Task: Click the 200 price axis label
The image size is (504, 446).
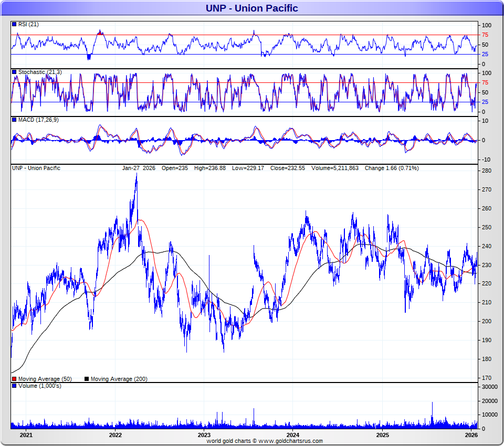Action: tap(487, 321)
